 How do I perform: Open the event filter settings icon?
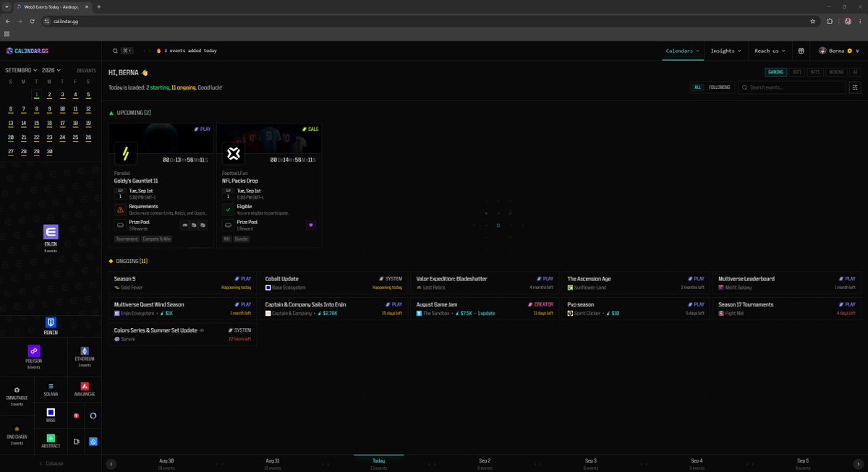(x=855, y=87)
